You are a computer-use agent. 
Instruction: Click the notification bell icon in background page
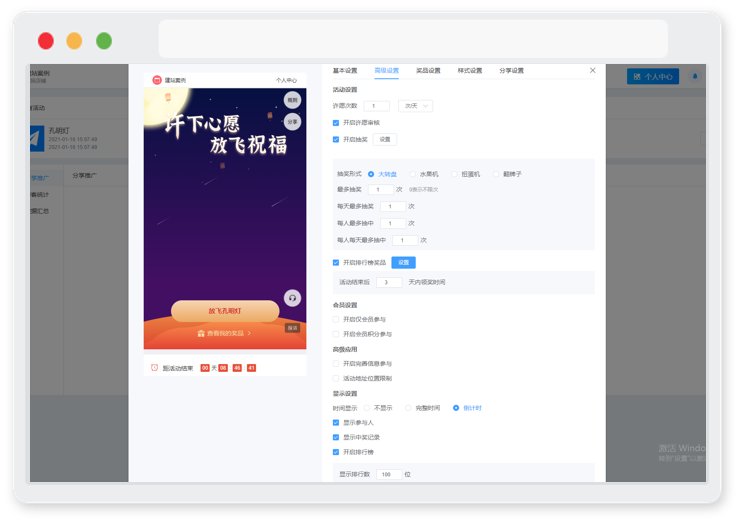pyautogui.click(x=695, y=76)
